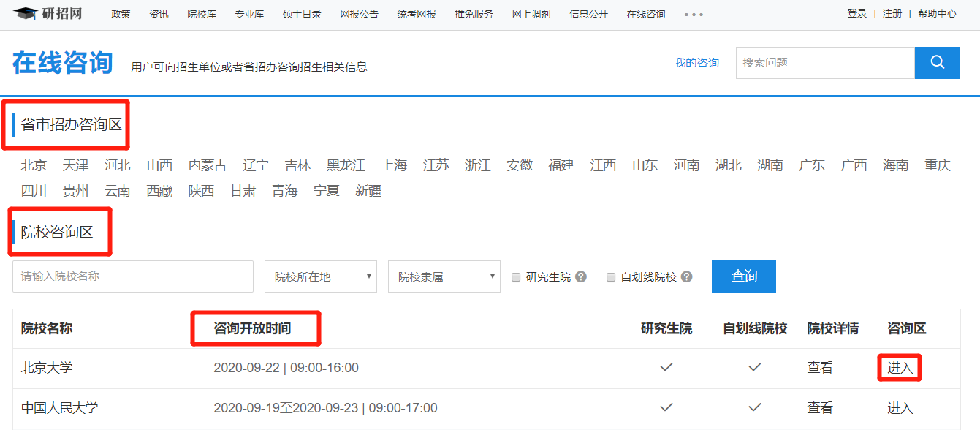View 中国人民大学 school details
The width and height of the screenshot is (980, 430).
click(x=819, y=408)
